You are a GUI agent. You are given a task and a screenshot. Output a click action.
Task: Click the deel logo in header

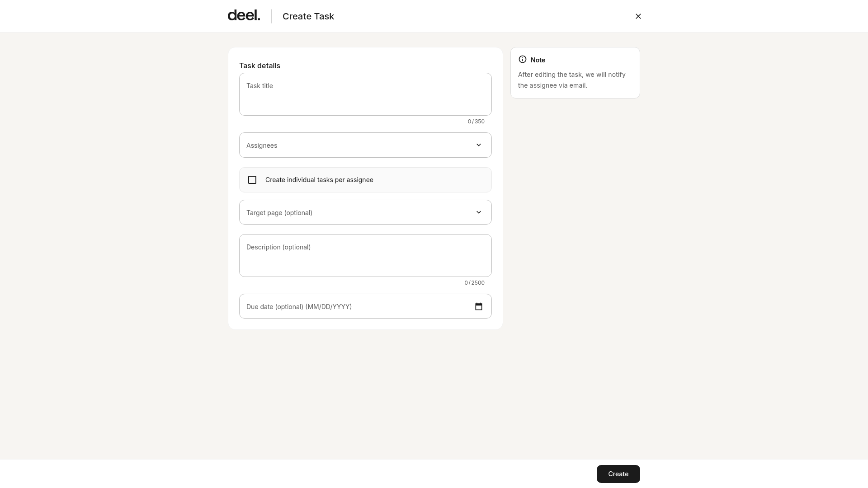(x=244, y=15)
